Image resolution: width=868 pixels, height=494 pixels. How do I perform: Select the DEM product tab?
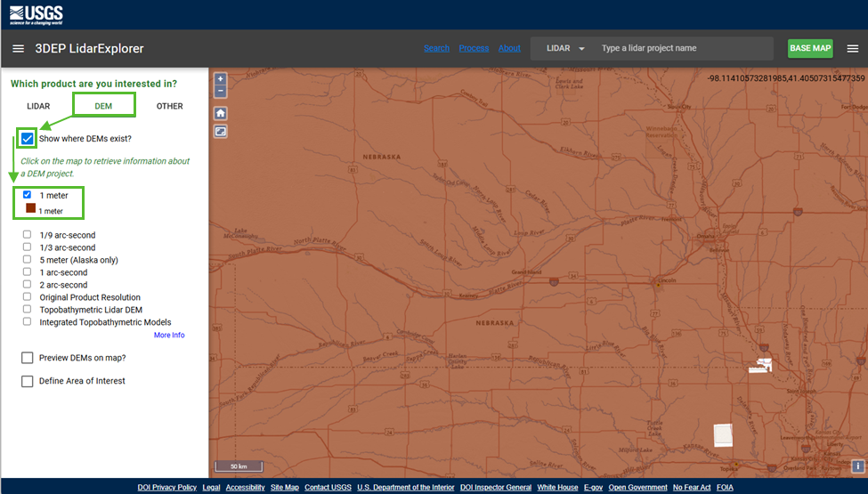(103, 106)
